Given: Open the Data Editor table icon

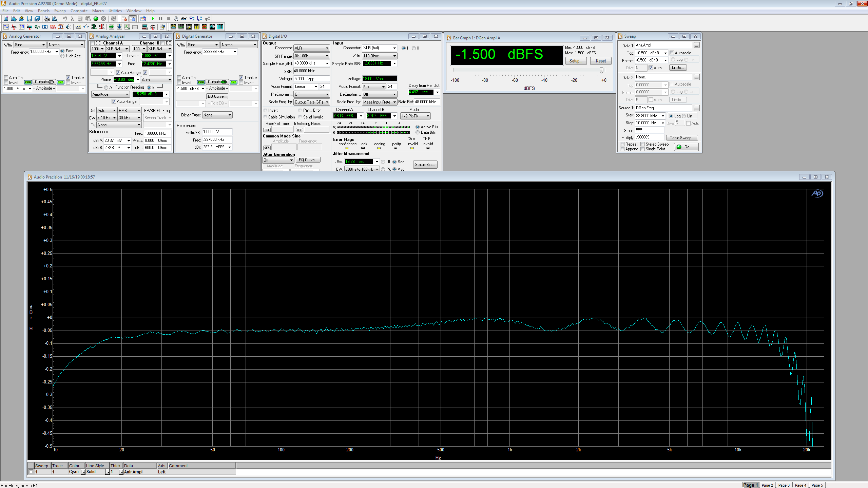Looking at the screenshot, I should [135, 27].
